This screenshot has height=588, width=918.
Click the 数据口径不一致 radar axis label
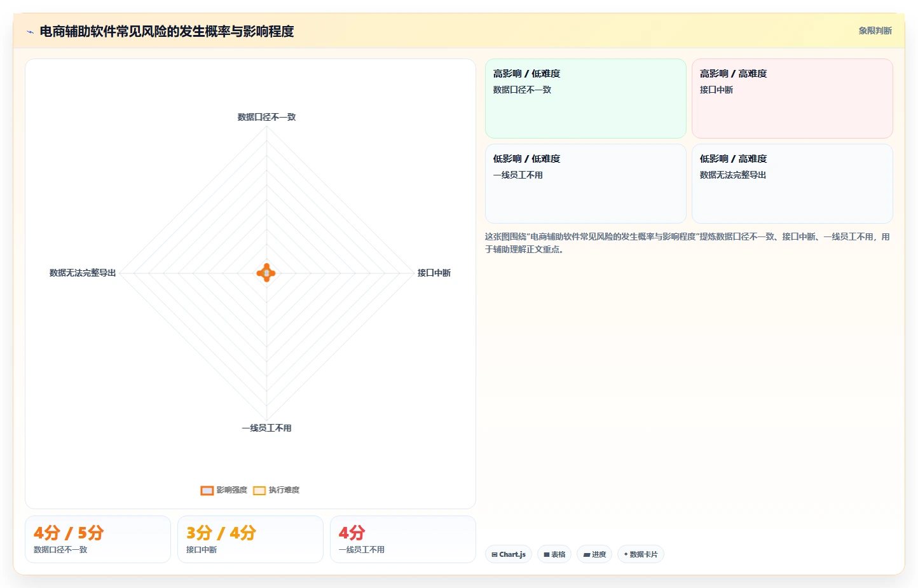266,117
